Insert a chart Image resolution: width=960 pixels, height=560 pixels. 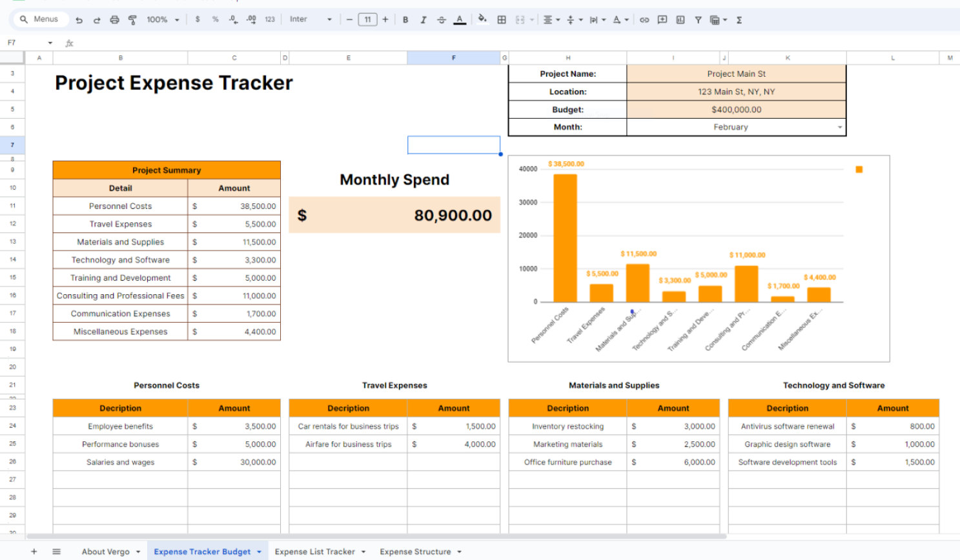pyautogui.click(x=680, y=19)
